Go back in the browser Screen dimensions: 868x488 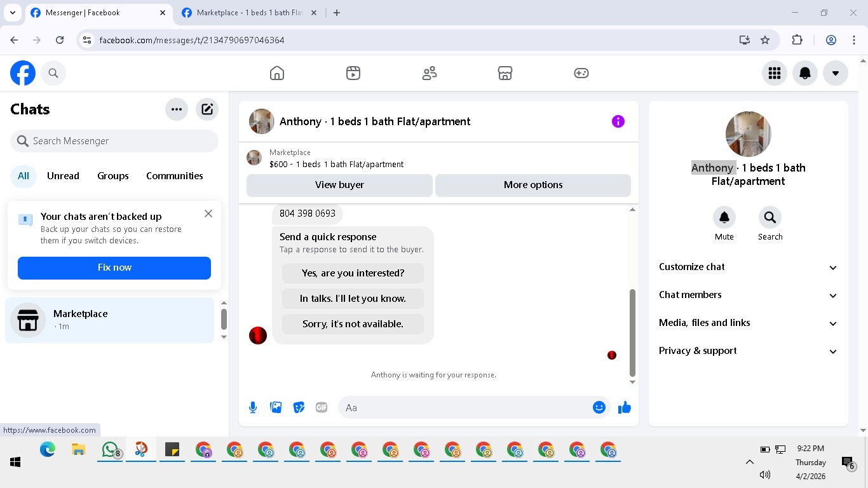tap(14, 40)
